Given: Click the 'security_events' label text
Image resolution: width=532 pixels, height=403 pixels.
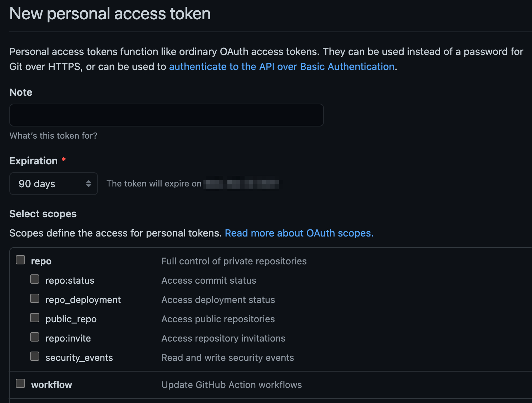Looking at the screenshot, I should (x=79, y=358).
